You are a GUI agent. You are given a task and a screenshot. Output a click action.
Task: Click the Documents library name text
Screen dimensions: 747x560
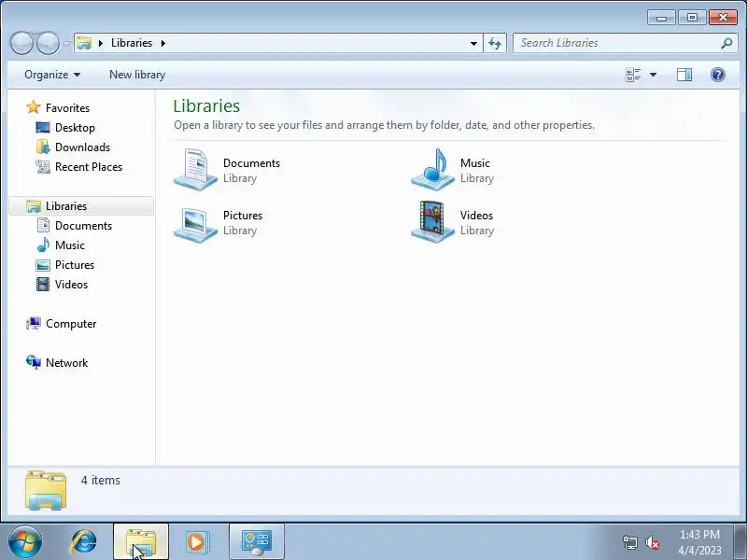point(251,162)
